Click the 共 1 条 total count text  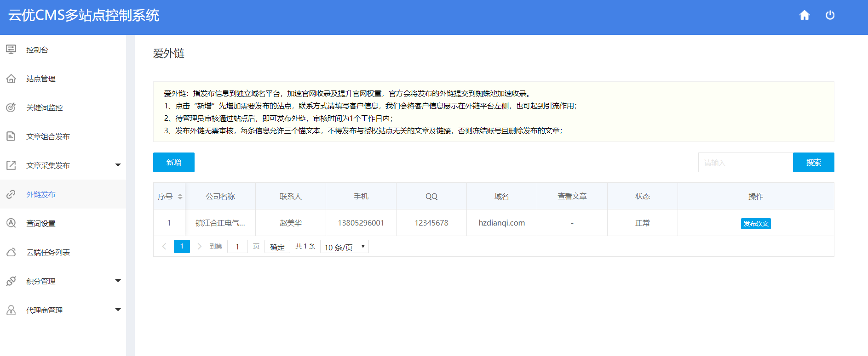pyautogui.click(x=305, y=247)
